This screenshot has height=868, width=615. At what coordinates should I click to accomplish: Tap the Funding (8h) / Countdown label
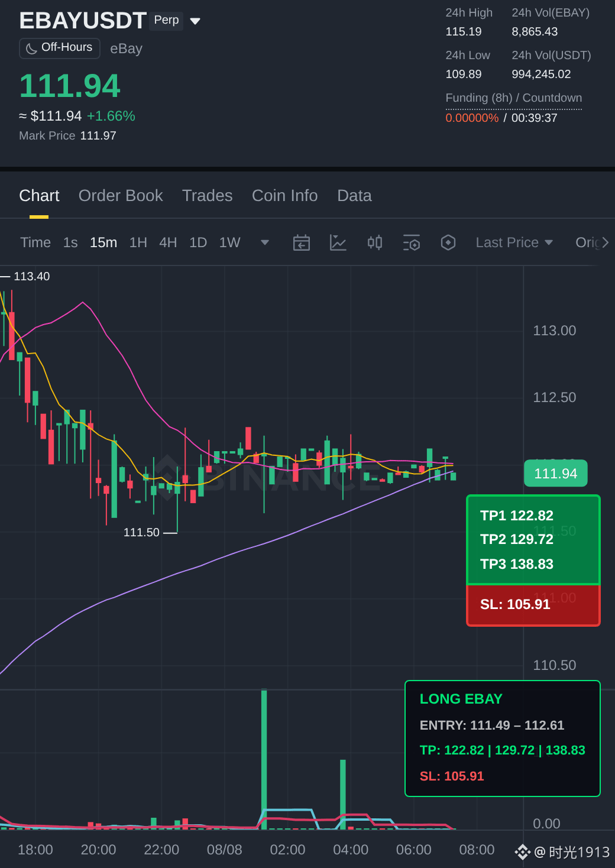pos(513,98)
